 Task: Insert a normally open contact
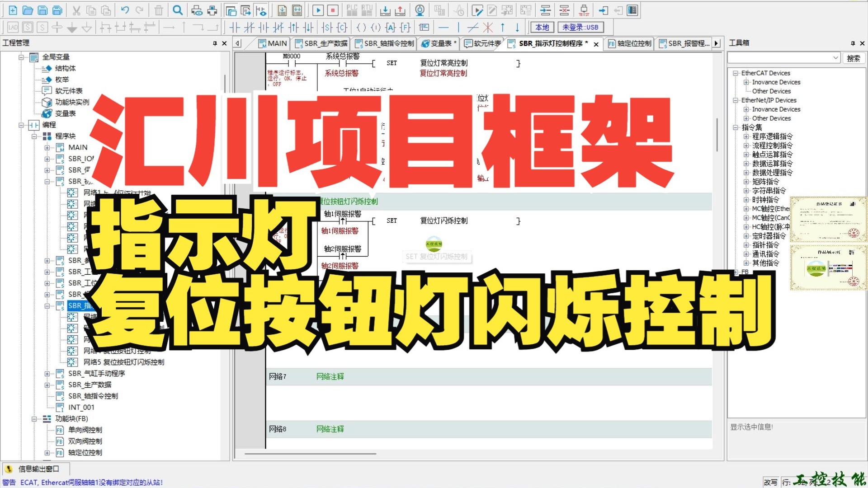[234, 28]
